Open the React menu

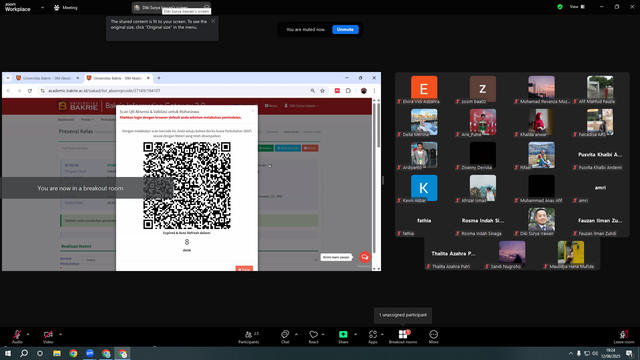pyautogui.click(x=313, y=337)
